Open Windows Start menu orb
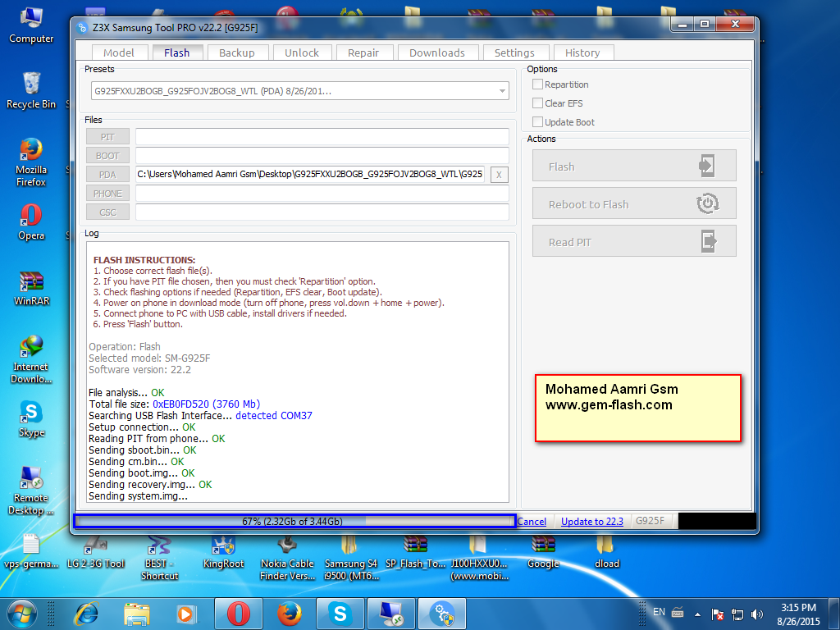Image resolution: width=840 pixels, height=630 pixels. (x=22, y=614)
